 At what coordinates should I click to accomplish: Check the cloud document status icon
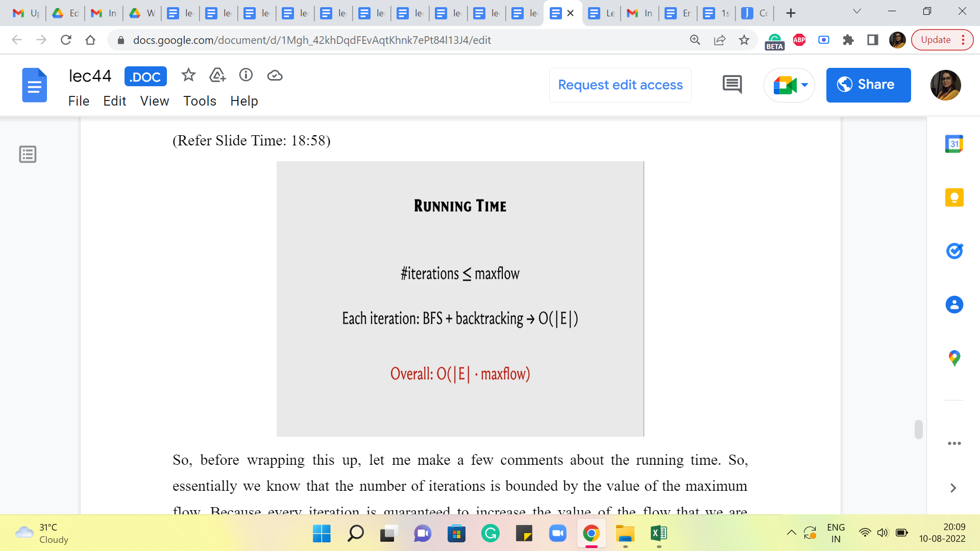coord(275,76)
